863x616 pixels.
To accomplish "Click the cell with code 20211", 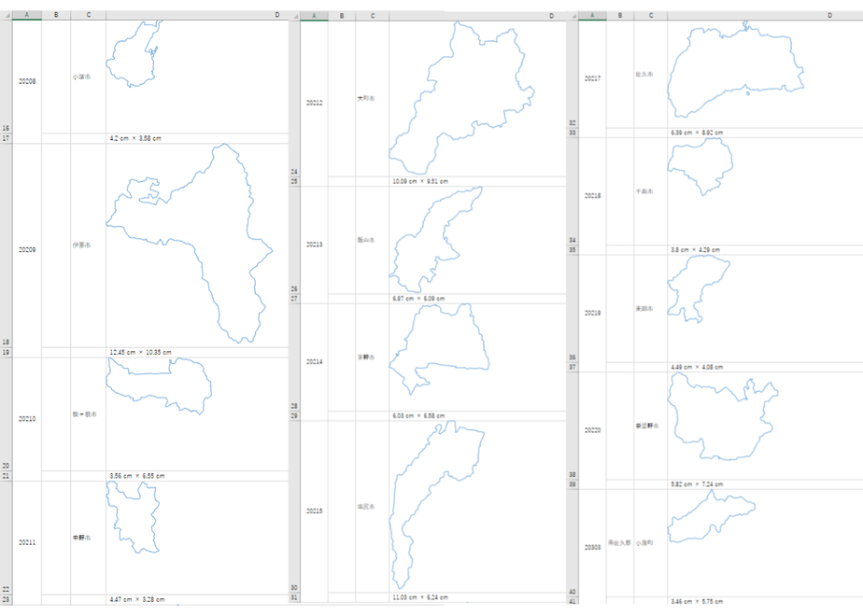I will [27, 542].
